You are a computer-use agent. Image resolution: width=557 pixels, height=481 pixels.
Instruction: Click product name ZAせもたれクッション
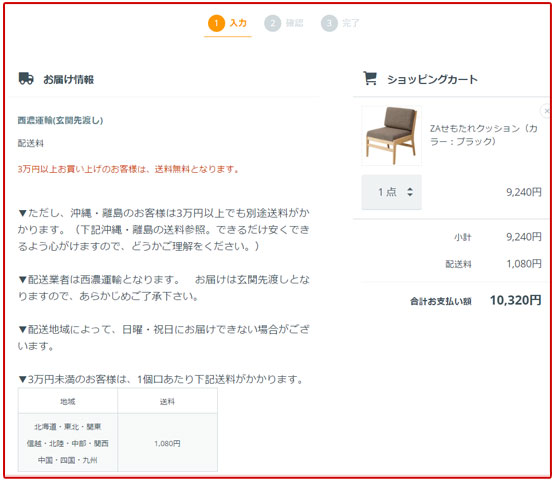tap(483, 135)
